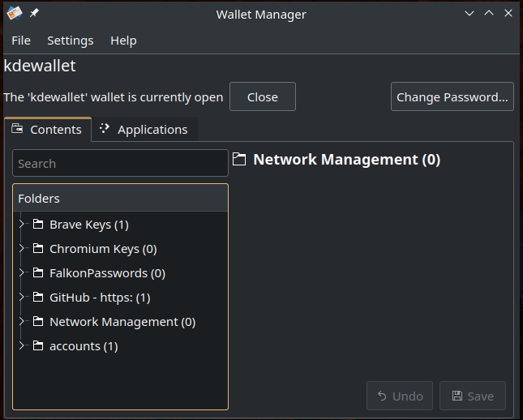Click the Change Password... button
The image size is (523, 420).
coord(452,96)
